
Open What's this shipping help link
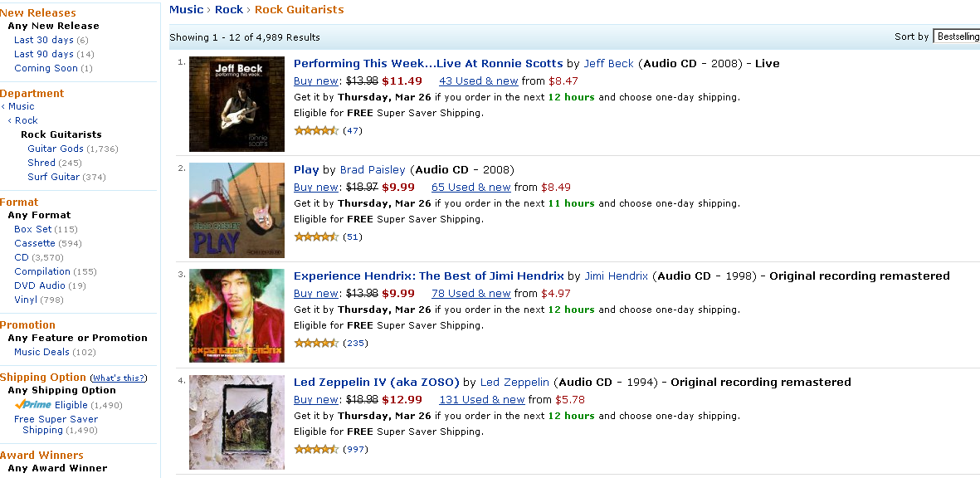click(x=119, y=378)
